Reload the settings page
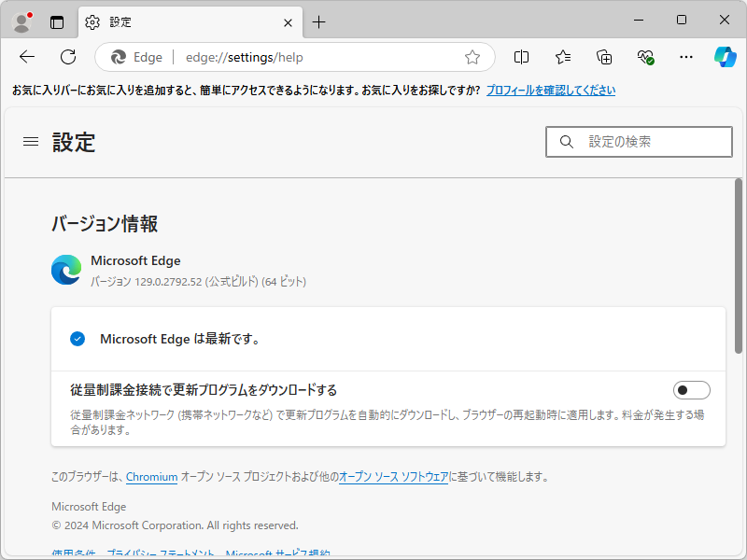This screenshot has width=747, height=560. click(x=67, y=57)
